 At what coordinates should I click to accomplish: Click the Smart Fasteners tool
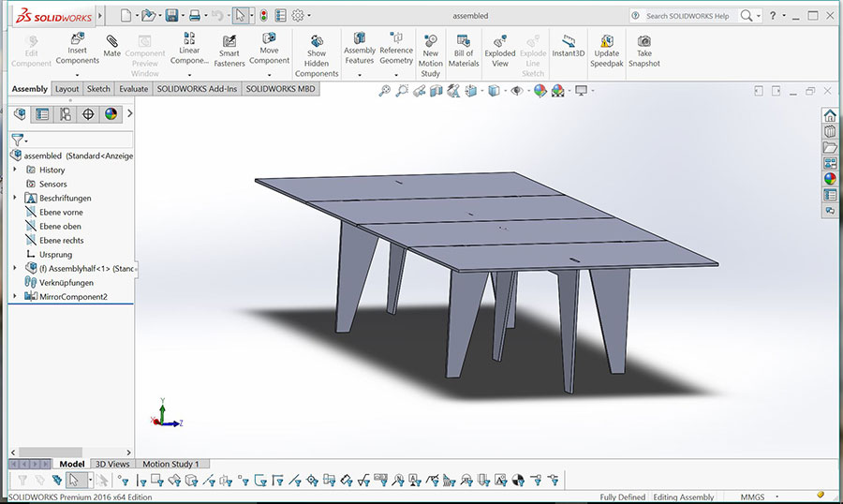229,51
